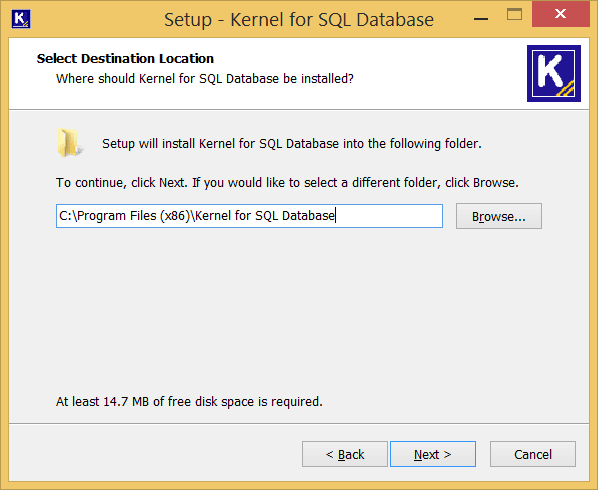The width and height of the screenshot is (598, 490).
Task: Close the setup window with the red X
Action: point(561,14)
